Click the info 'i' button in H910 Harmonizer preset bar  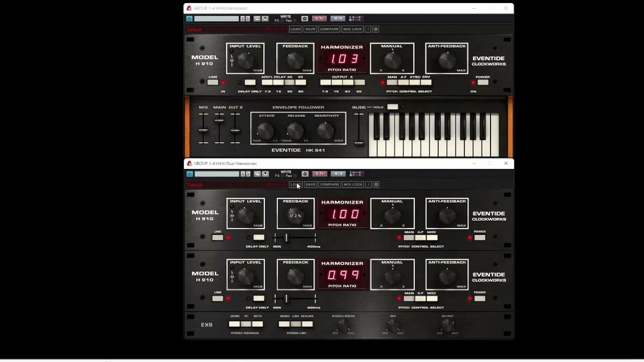pos(368,29)
